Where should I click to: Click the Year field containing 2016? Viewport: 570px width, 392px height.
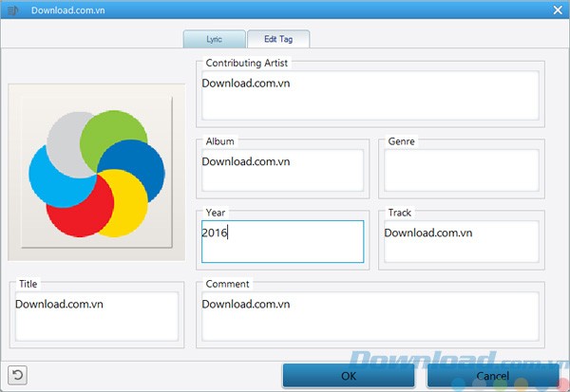coord(282,241)
